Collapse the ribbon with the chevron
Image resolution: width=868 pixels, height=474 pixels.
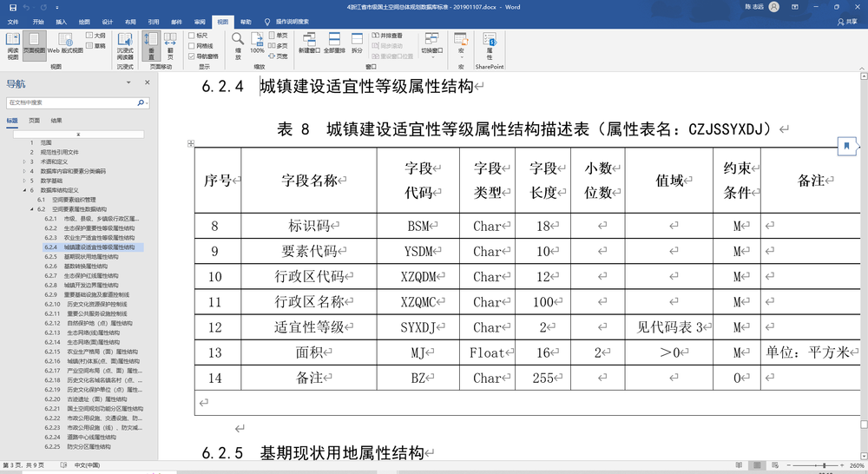pyautogui.click(x=862, y=68)
